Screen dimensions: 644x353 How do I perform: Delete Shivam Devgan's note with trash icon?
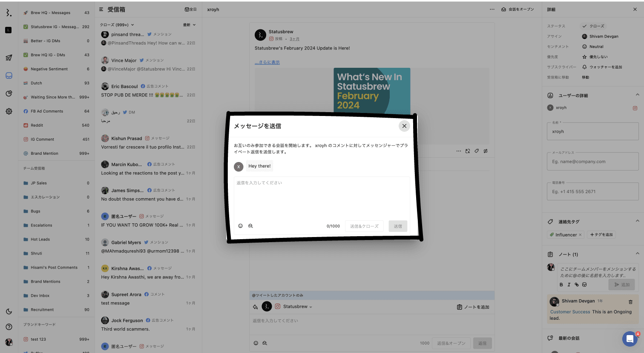[630, 302]
